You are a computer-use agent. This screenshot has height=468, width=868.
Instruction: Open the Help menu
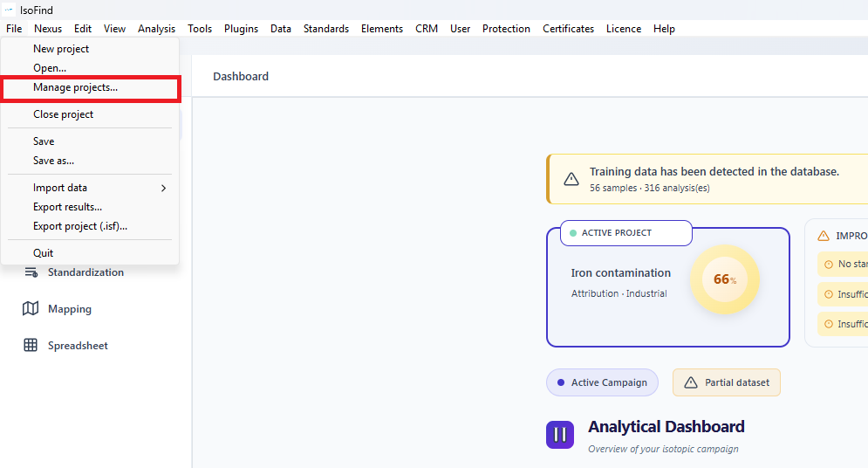coord(664,29)
